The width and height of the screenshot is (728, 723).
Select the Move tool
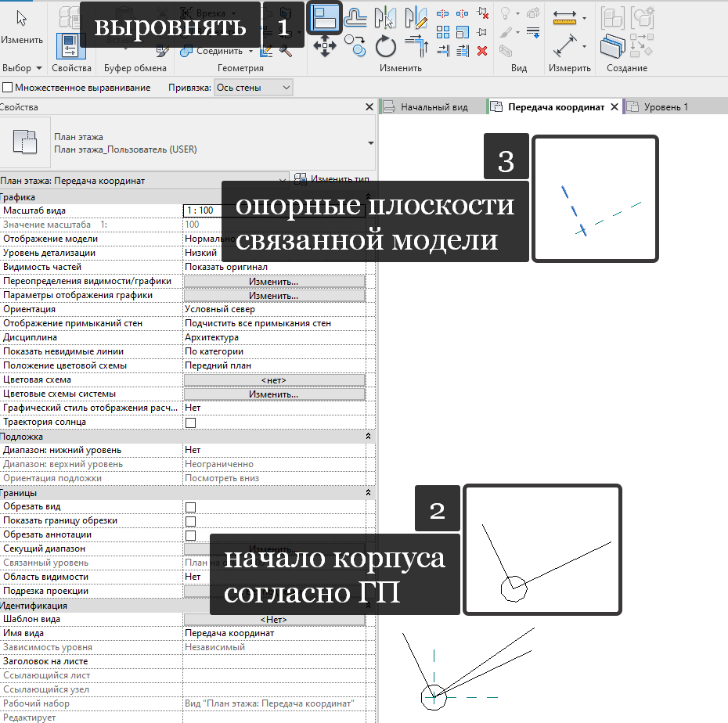(325, 46)
